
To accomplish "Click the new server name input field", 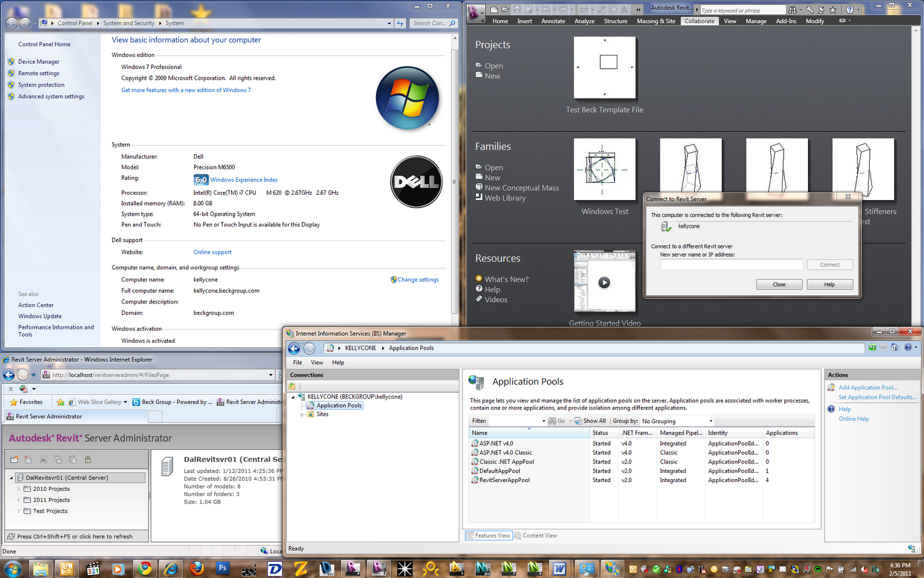I will (x=732, y=265).
